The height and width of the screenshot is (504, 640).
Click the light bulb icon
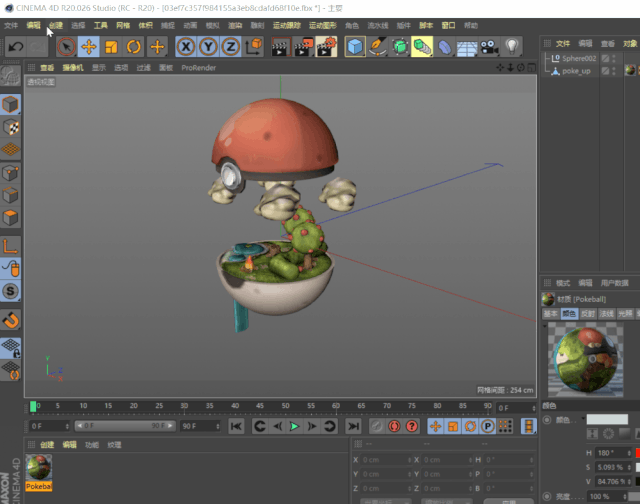click(512, 46)
